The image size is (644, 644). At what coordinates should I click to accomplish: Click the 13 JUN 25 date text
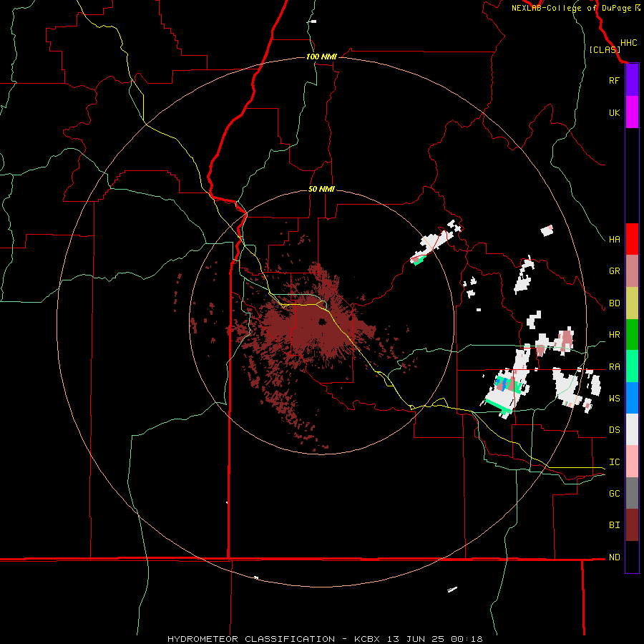[x=415, y=639]
